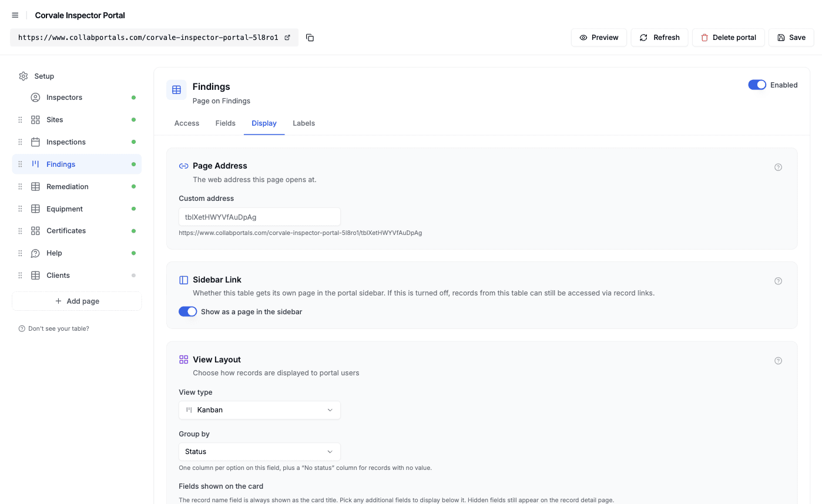Image resolution: width=822 pixels, height=504 pixels.
Task: Toggle Show as a page in sidebar
Action: point(188,312)
